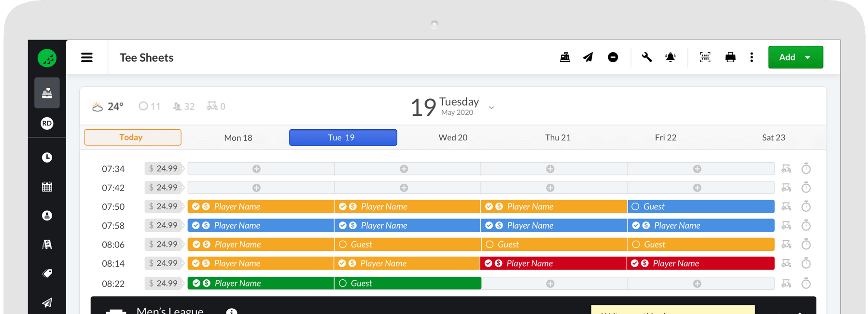Select the Fri 22 day tab
Viewport: 868px width, 314px height.
point(665,137)
